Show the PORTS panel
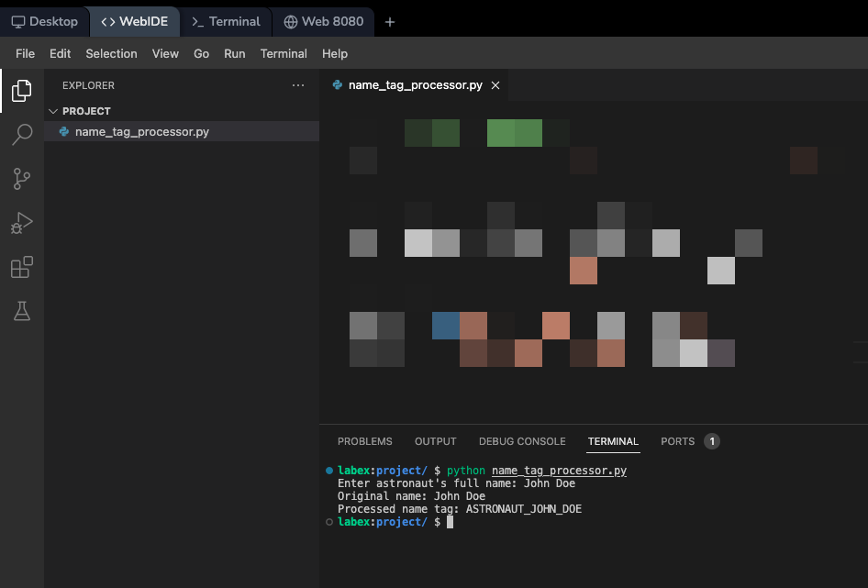This screenshot has width=868, height=588. click(675, 441)
